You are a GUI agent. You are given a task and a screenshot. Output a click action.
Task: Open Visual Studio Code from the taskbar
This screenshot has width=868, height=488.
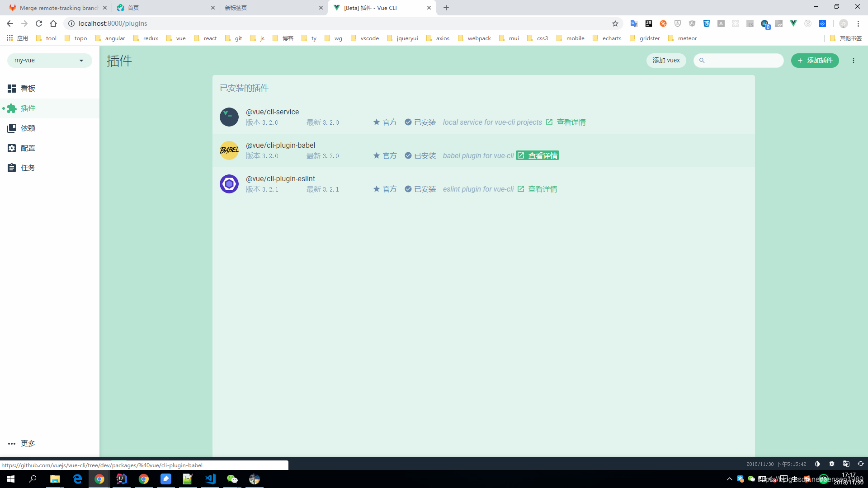coord(210,479)
